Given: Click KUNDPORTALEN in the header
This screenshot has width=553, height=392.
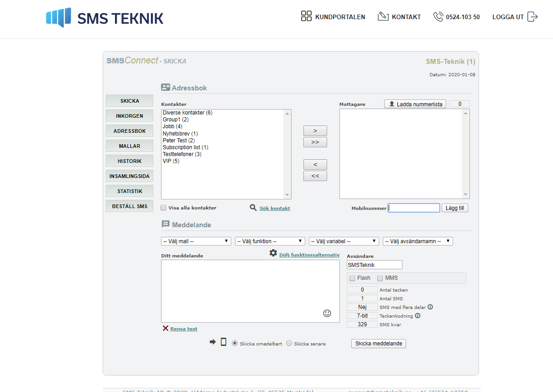Looking at the screenshot, I should pos(340,17).
